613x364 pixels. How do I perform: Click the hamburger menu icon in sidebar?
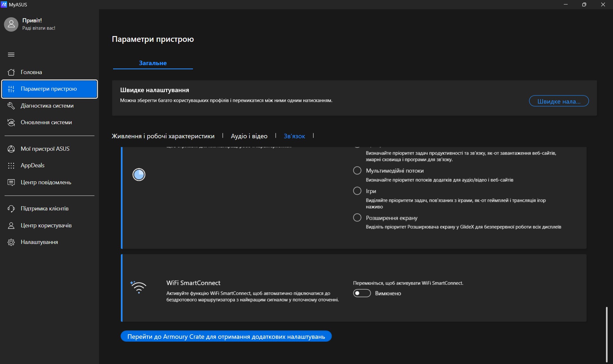[x=11, y=55]
